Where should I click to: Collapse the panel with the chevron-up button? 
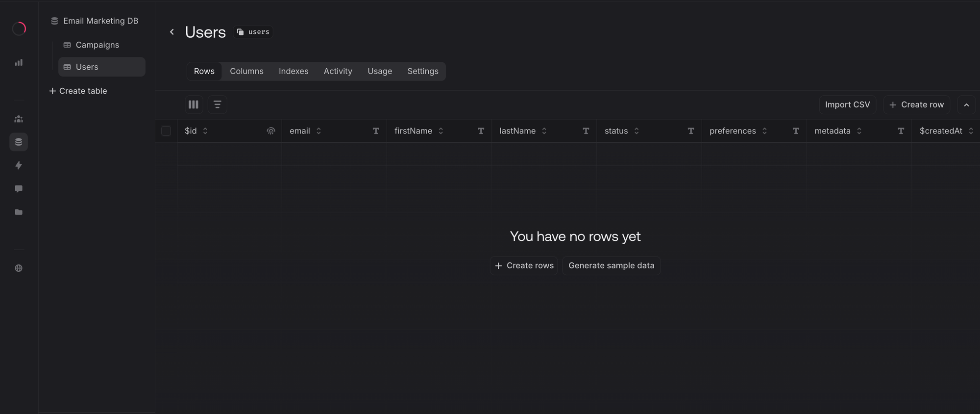966,105
